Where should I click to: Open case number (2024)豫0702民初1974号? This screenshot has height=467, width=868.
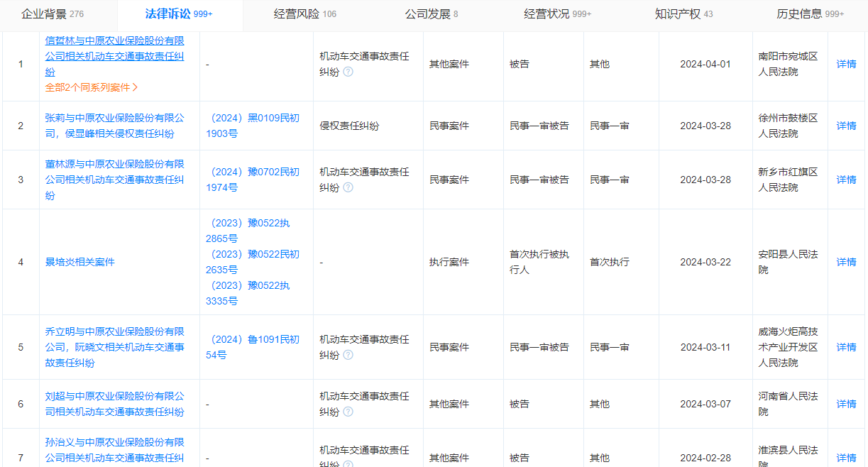pyautogui.click(x=253, y=180)
